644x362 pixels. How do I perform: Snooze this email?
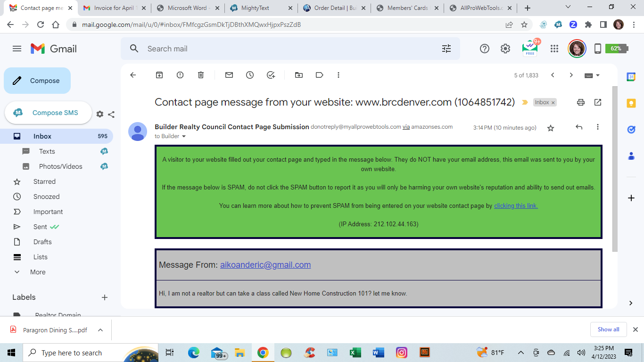(x=250, y=75)
